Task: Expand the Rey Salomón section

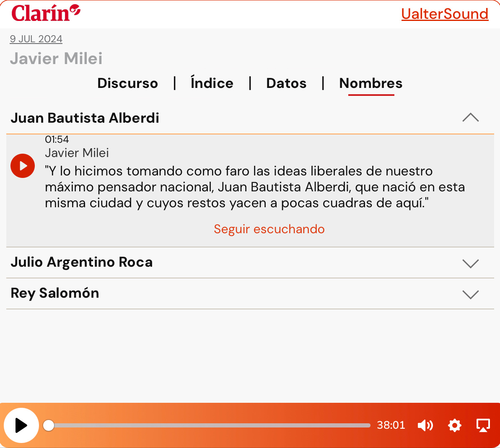Action: pyautogui.click(x=471, y=294)
